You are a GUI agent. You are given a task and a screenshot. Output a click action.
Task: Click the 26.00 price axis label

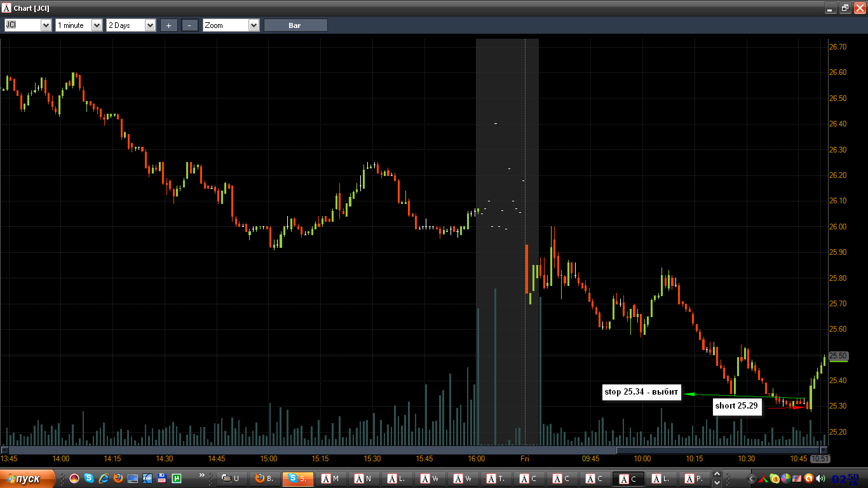click(837, 227)
